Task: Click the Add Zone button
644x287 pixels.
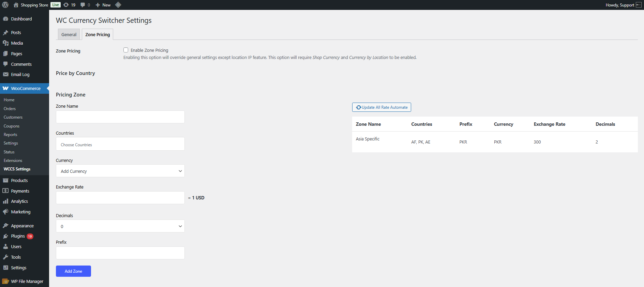Action: coord(73,271)
